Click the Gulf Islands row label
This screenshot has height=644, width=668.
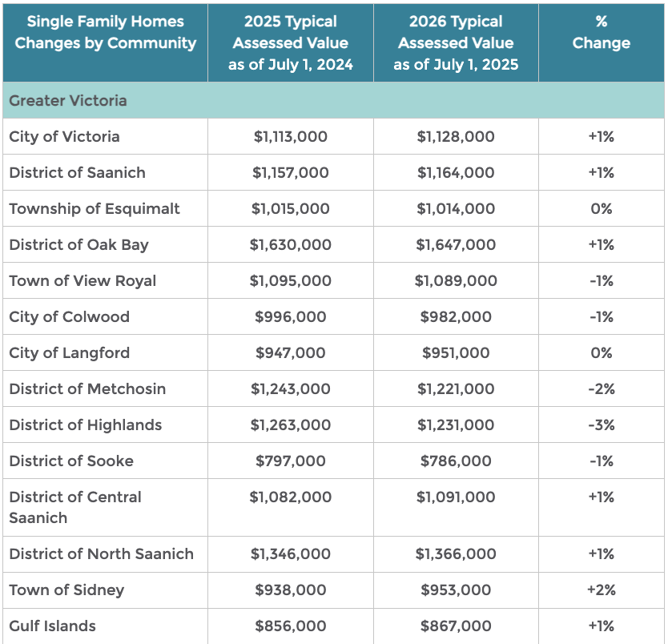[52, 626]
